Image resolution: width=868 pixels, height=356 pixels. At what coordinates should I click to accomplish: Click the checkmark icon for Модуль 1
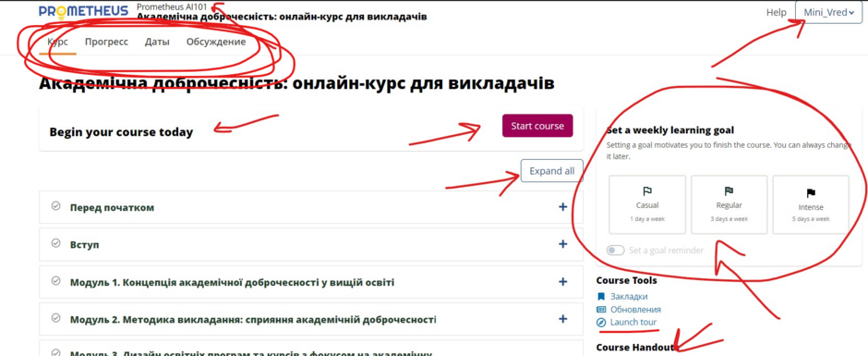coord(55,281)
